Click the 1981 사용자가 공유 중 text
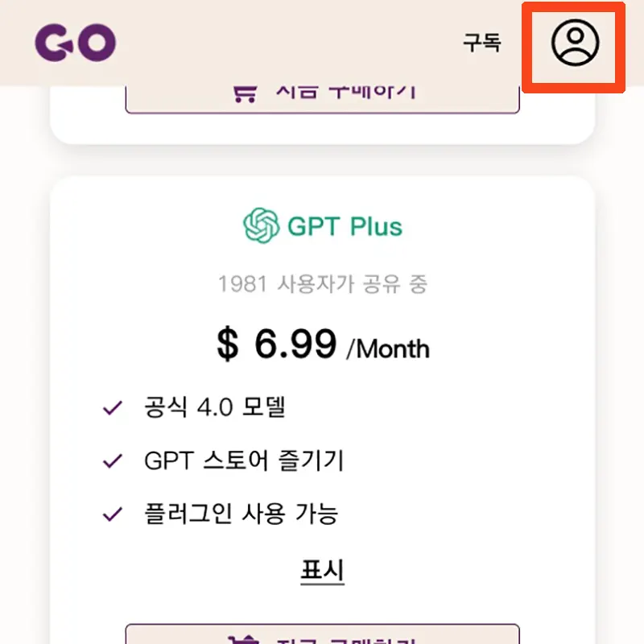This screenshot has height=644, width=644. pos(322,283)
